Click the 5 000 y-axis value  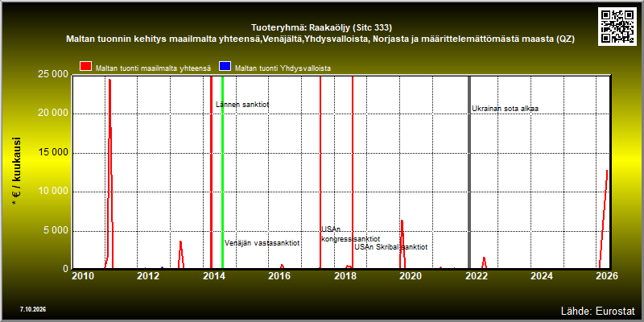pyautogui.click(x=55, y=230)
